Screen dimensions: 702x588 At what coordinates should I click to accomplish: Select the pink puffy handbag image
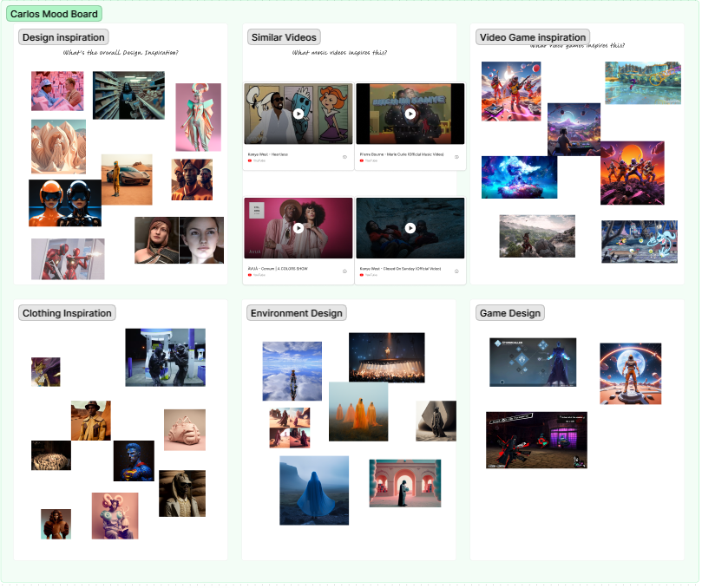click(185, 430)
